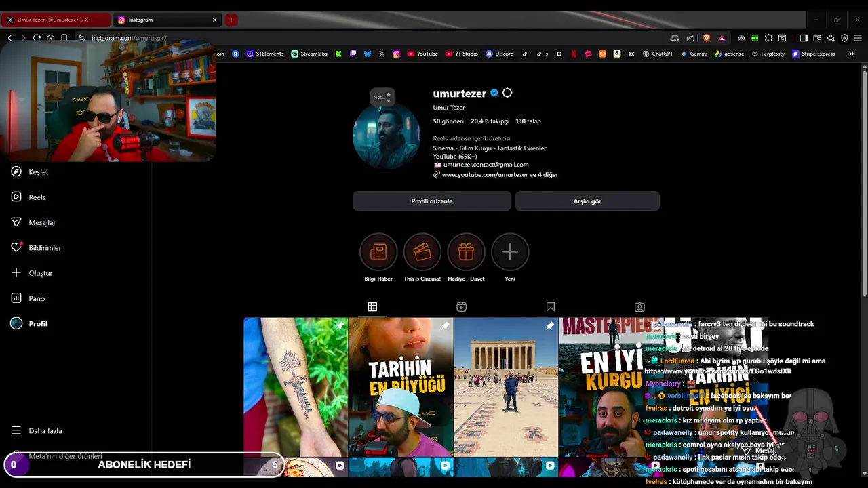Open Keşfet in Instagram sidebar

[x=30, y=172]
